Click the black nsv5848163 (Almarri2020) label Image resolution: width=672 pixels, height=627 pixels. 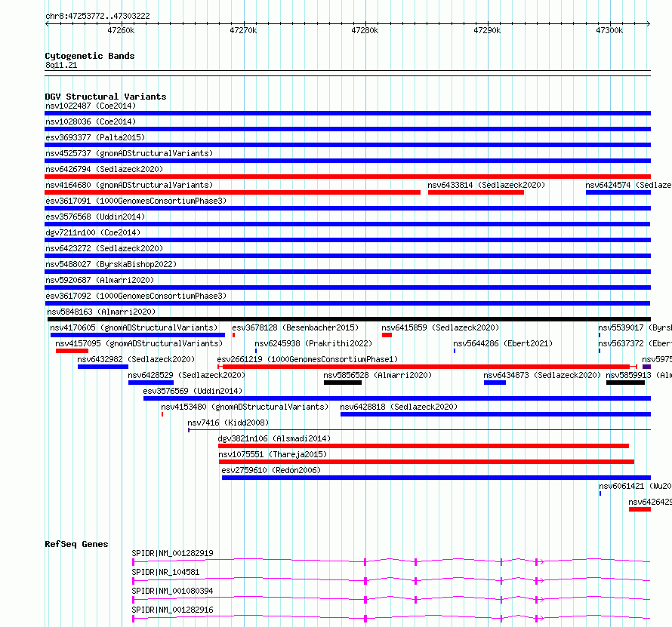(x=101, y=312)
